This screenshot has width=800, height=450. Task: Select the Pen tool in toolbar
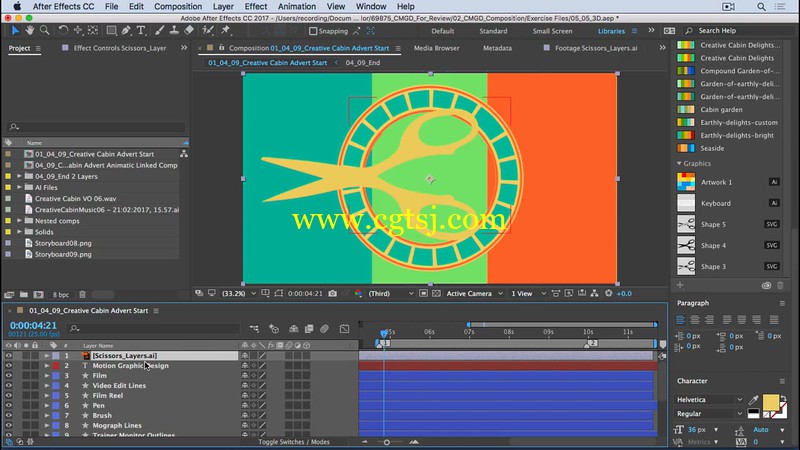(126, 31)
